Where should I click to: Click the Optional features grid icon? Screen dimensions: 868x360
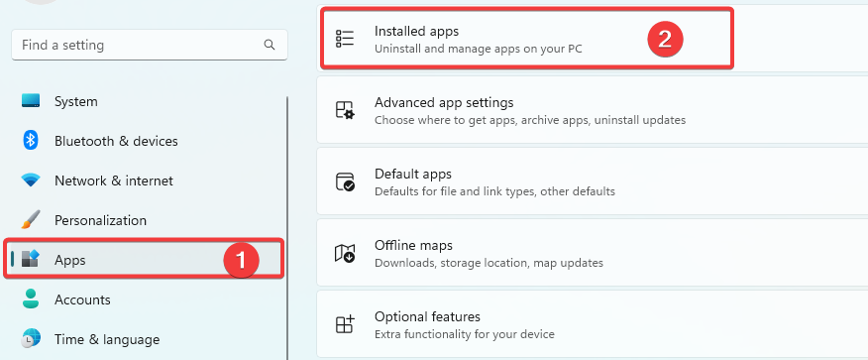[x=344, y=324]
